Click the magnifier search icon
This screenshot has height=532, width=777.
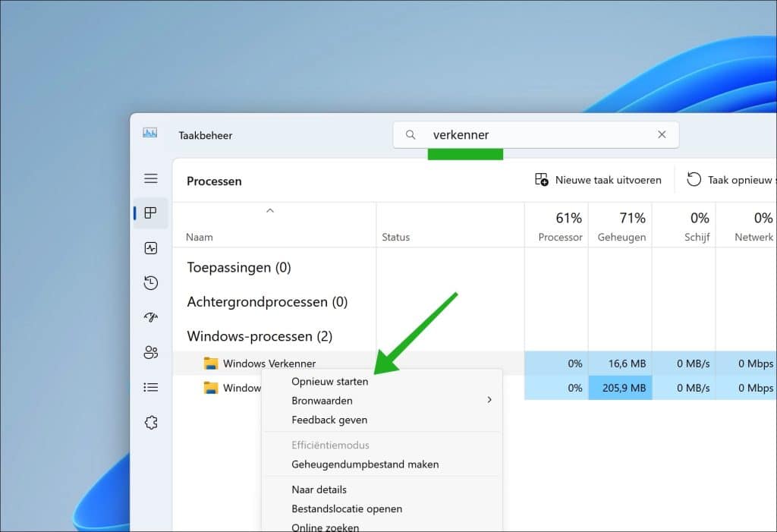pyautogui.click(x=411, y=134)
